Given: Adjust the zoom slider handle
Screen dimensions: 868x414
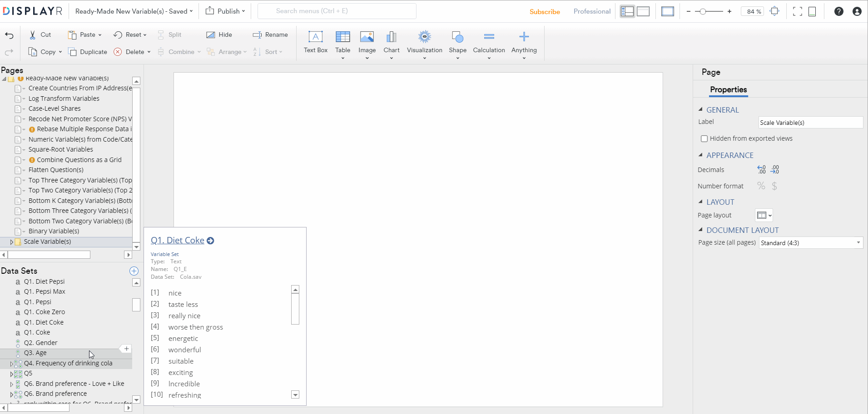Looking at the screenshot, I should (703, 11).
